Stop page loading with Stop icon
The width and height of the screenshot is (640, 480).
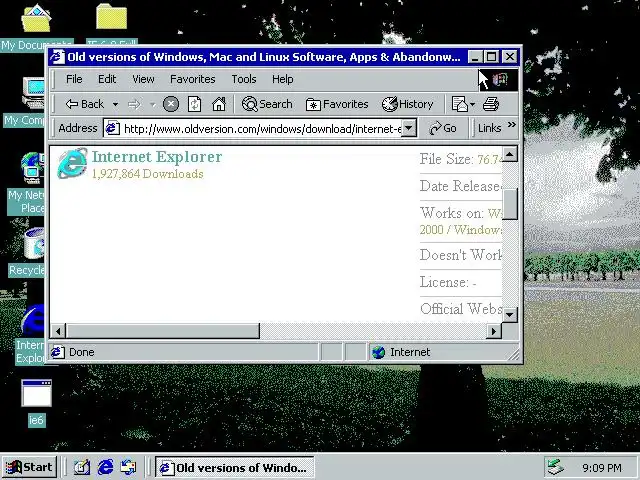tap(171, 104)
